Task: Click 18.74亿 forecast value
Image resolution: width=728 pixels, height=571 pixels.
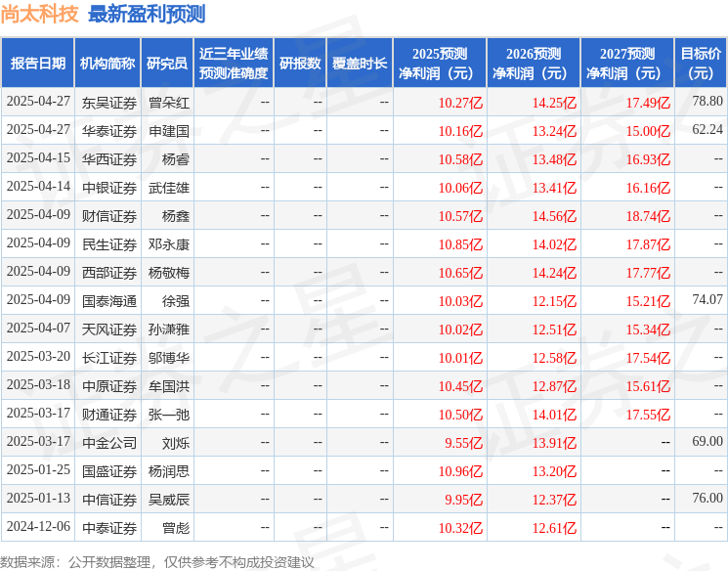Action: click(648, 216)
